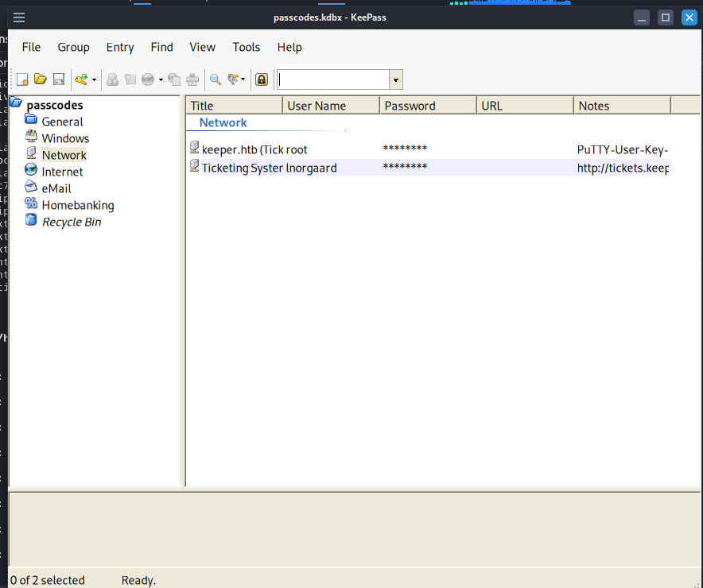The width and height of the screenshot is (703, 588).
Task: Click the Windows group icon
Action: tap(31, 136)
